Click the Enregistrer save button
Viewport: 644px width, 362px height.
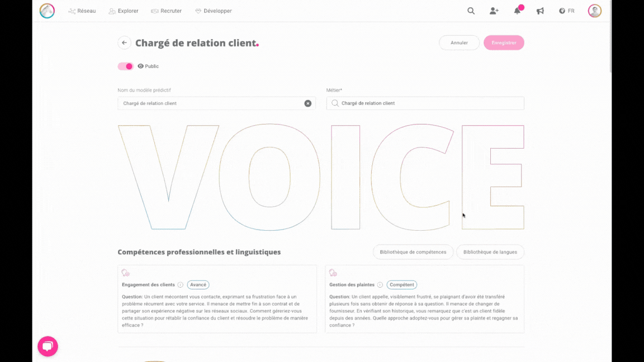504,42
